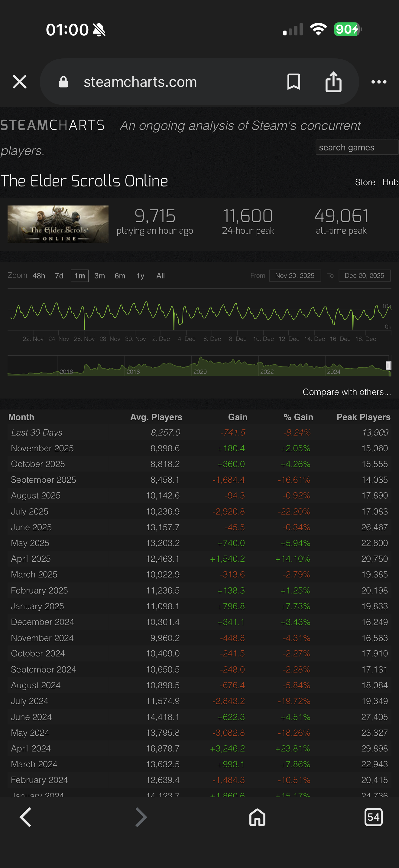Image resolution: width=399 pixels, height=868 pixels.
Task: Tap the 13,157.7 average for June 2025
Action: click(163, 527)
